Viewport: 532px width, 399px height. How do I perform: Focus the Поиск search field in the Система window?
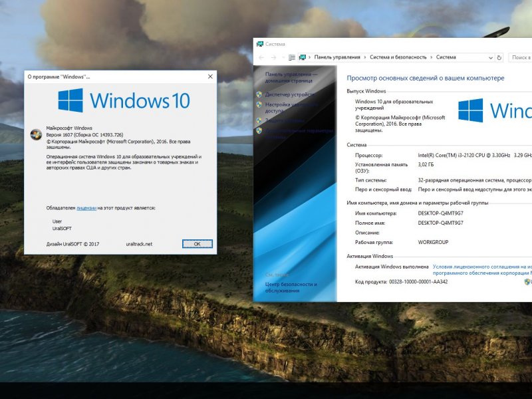pyautogui.click(x=520, y=58)
